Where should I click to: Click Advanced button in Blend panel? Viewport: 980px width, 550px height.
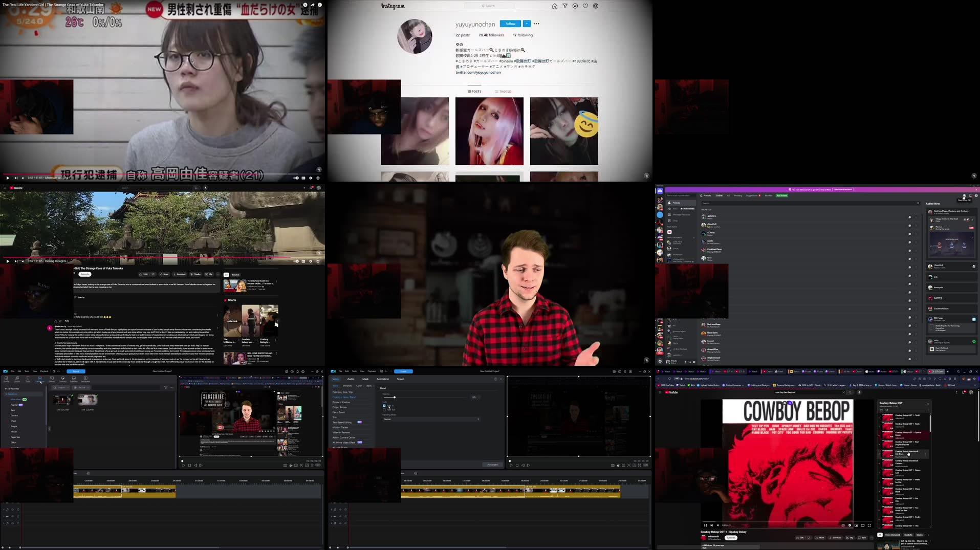pyautogui.click(x=492, y=465)
